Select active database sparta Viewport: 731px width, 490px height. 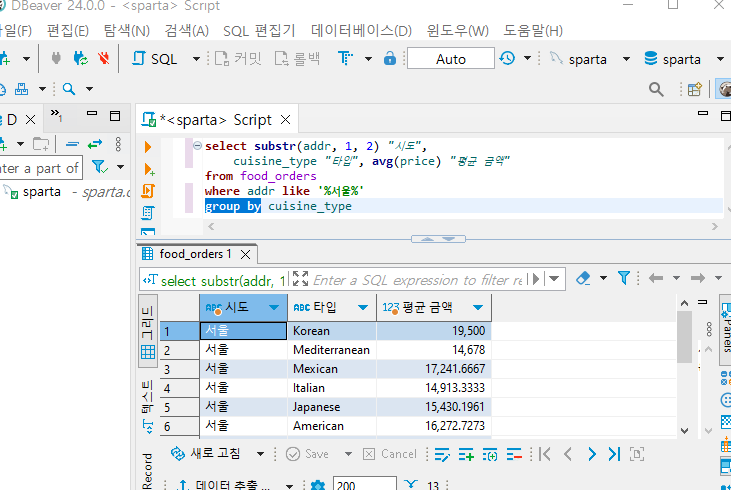(672, 59)
